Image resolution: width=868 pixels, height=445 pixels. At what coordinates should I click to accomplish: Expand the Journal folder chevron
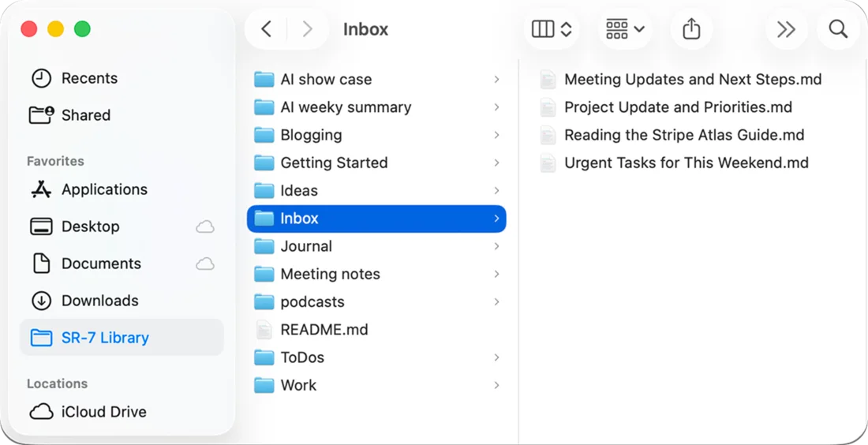[496, 246]
